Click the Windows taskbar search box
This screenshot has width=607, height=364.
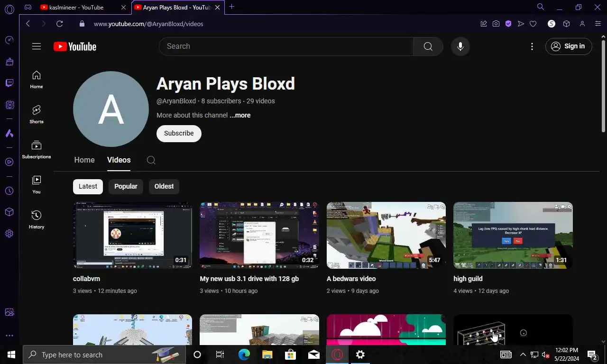tap(103, 355)
